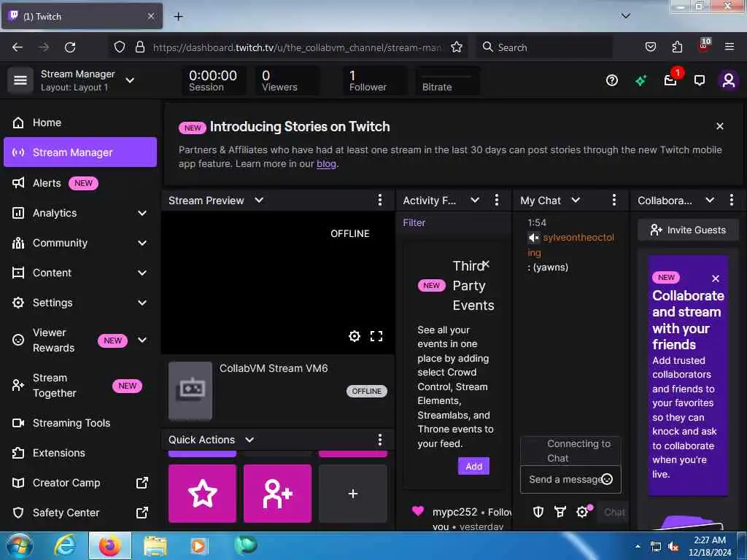Expand the Settings sidebar section

coord(142,303)
